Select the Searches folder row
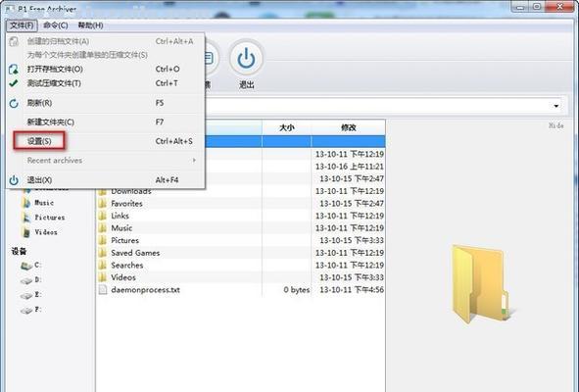The image size is (579, 392). 240,266
